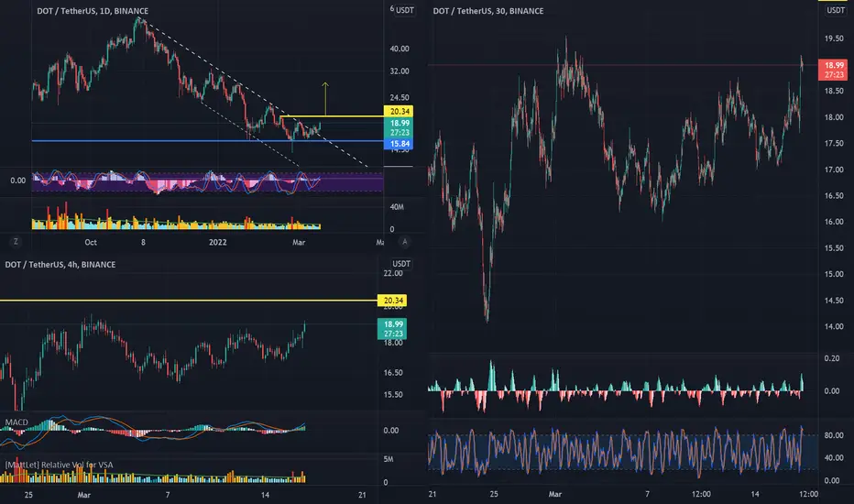The height and width of the screenshot is (504, 854).
Task: Click the green 18.99 price label on the 4h chart
Action: point(392,329)
